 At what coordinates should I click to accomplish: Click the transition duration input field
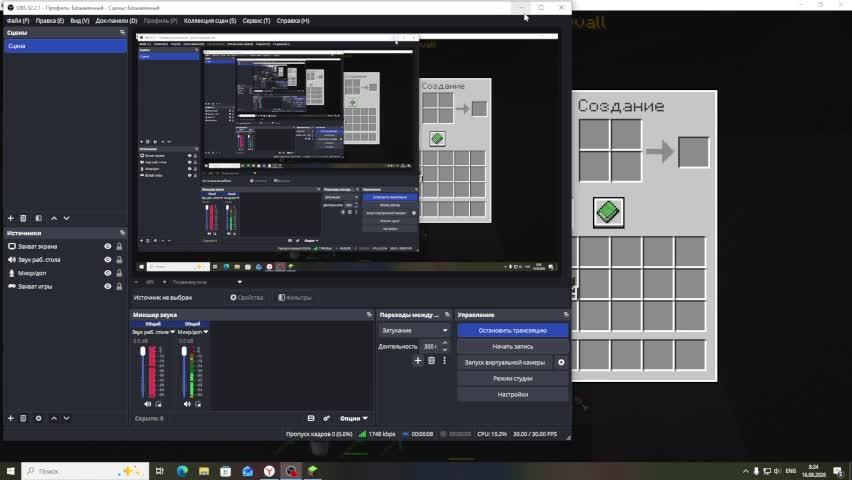pyautogui.click(x=431, y=346)
